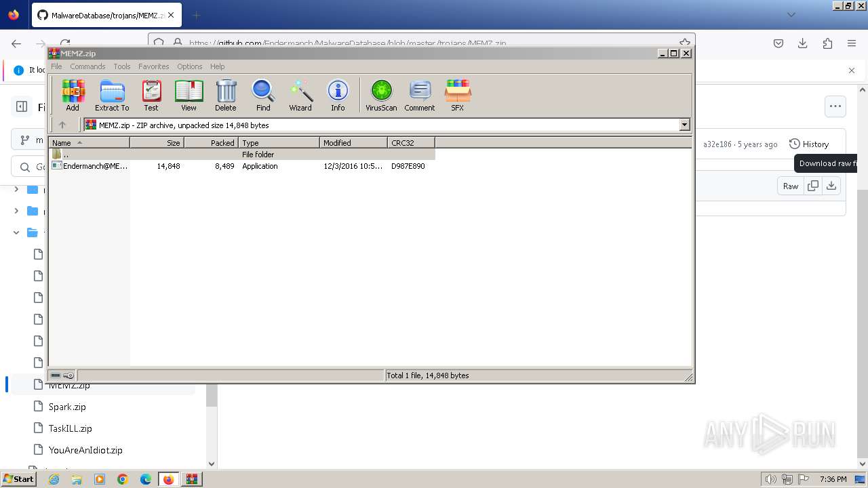Start VirusScan on the archive
This screenshot has width=868, height=488.
coord(381,96)
